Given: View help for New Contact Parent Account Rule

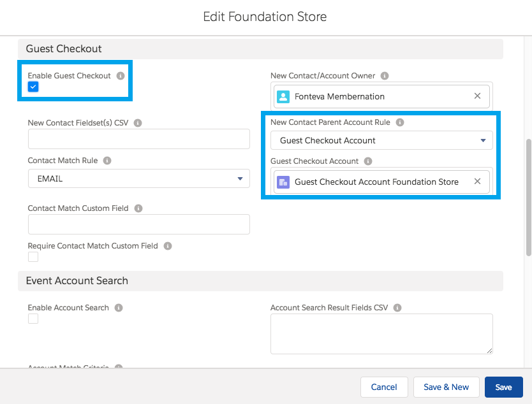Looking at the screenshot, I should click(400, 122).
